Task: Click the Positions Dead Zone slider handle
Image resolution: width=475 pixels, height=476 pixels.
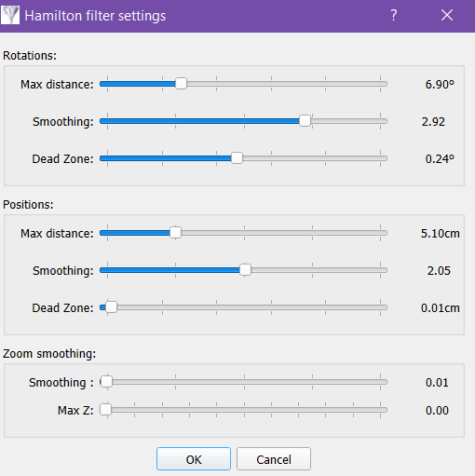Action: tap(111, 307)
